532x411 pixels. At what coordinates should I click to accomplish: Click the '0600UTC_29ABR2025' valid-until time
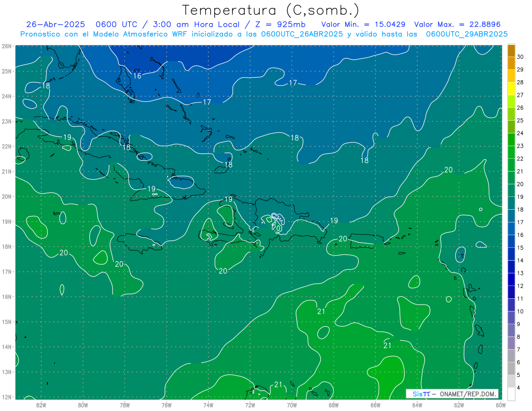pos(467,34)
